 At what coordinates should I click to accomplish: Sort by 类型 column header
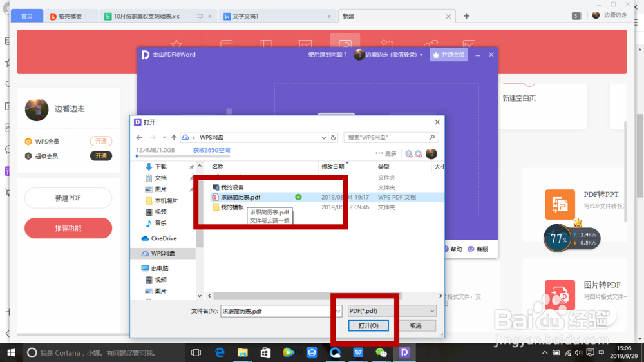384,166
